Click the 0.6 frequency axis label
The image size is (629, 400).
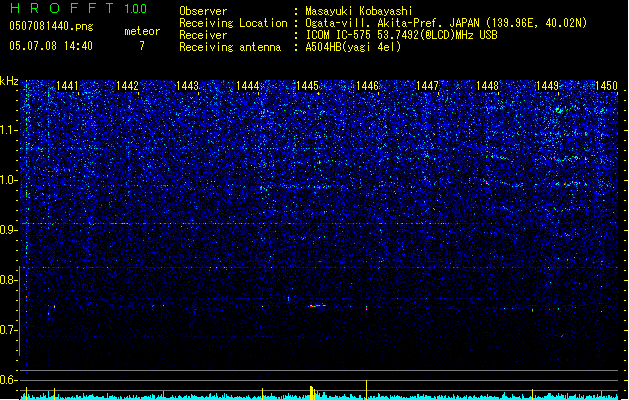point(9,380)
